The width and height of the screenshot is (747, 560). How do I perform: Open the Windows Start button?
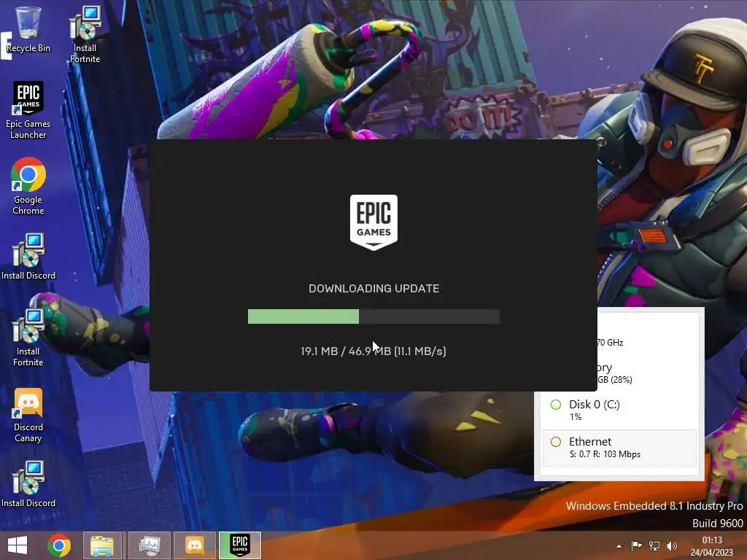[x=18, y=545]
